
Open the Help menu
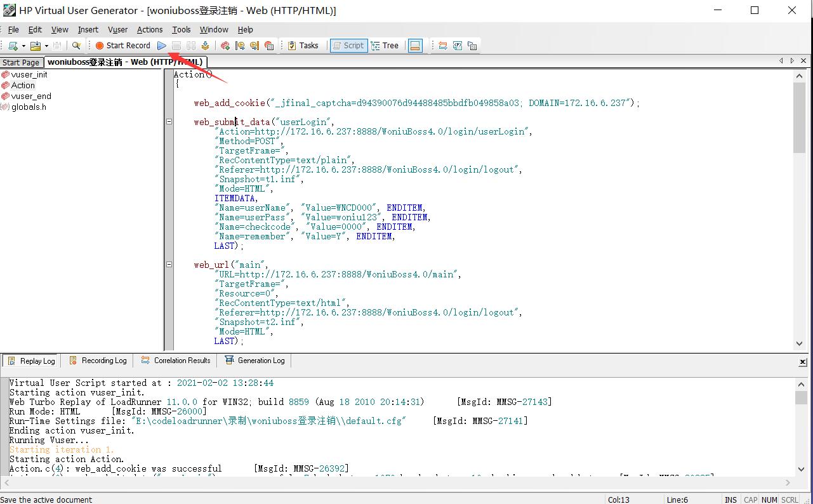tap(246, 29)
